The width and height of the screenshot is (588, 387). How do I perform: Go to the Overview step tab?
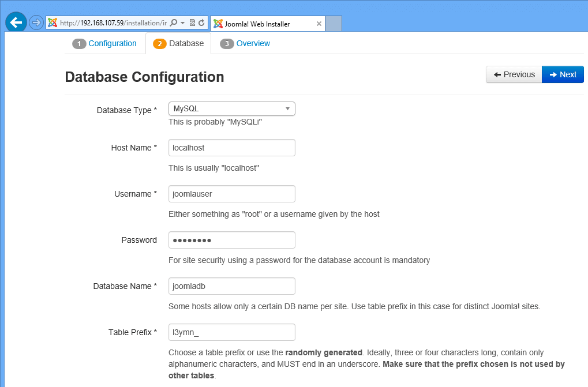(245, 43)
